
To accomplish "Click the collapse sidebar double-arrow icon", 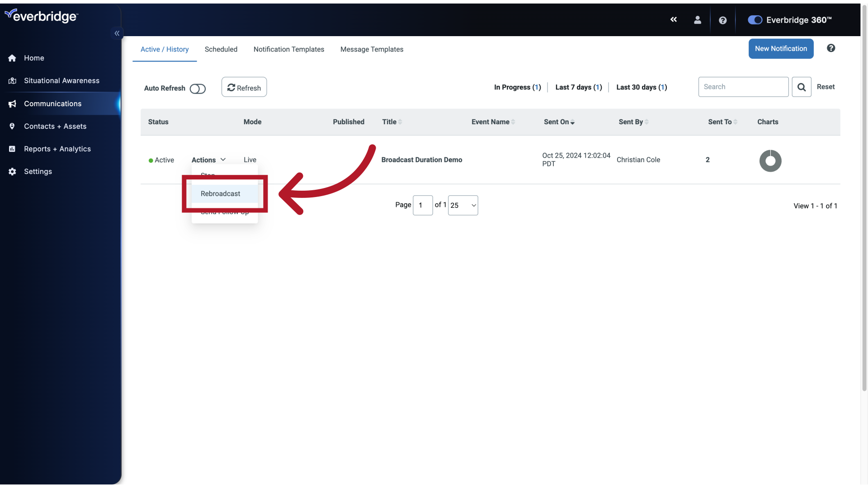I will (118, 33).
